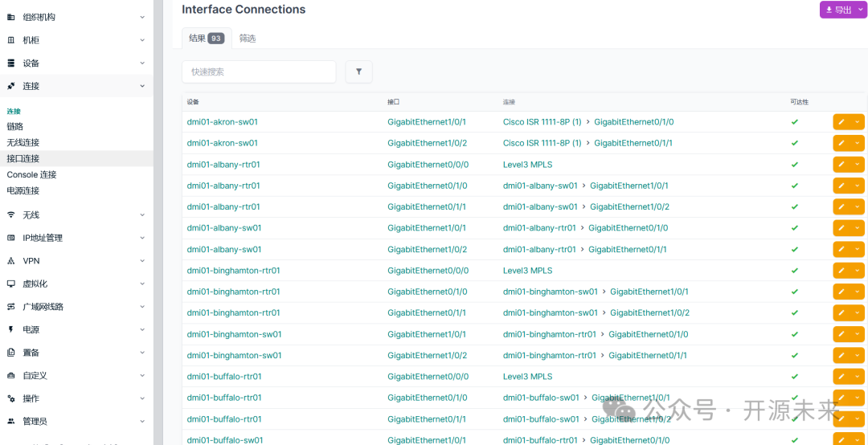Click the 设备 column header
Viewport: 868px width, 445px height.
coord(193,102)
